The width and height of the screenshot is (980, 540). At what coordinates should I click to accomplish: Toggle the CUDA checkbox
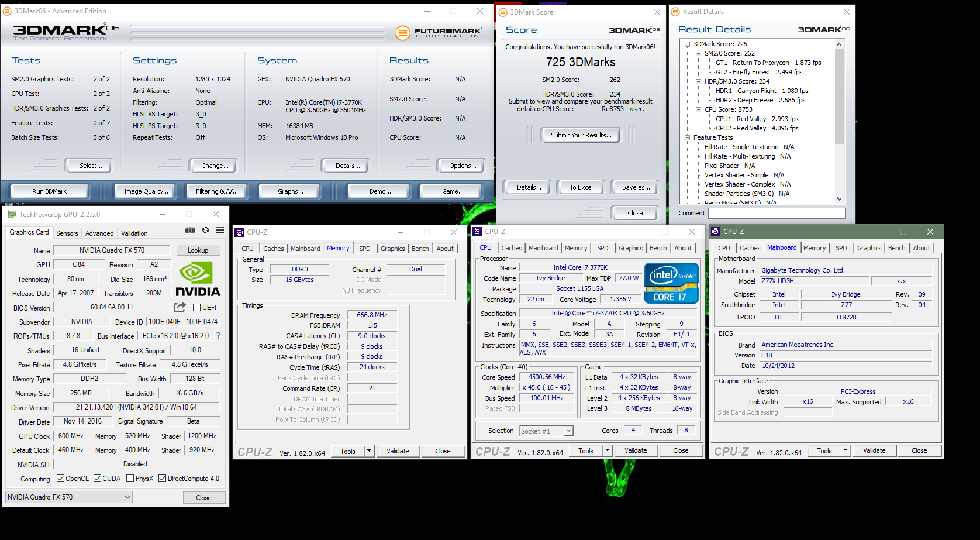97,479
